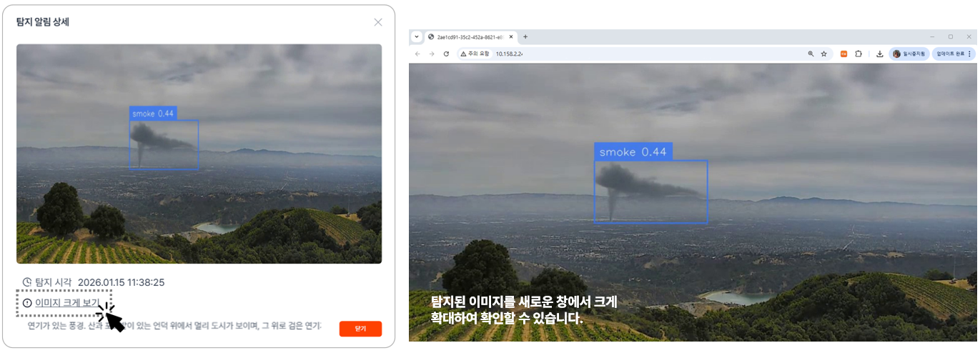Click the orange 닫기 button
This screenshot has width=980, height=353.
click(360, 329)
